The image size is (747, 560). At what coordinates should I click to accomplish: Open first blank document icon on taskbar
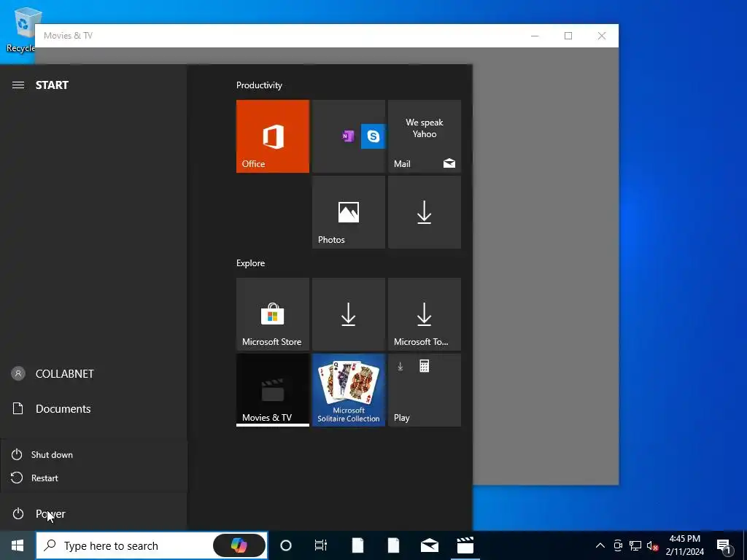point(357,545)
